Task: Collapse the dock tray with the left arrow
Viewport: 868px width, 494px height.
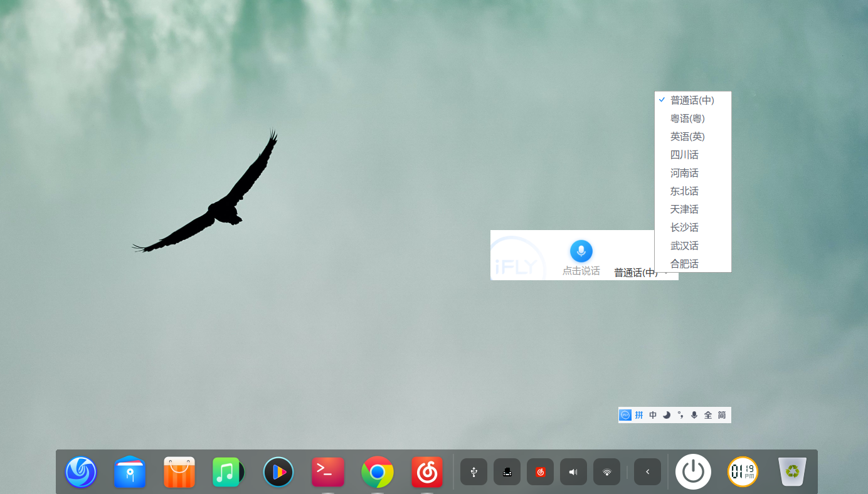Action: pos(647,472)
